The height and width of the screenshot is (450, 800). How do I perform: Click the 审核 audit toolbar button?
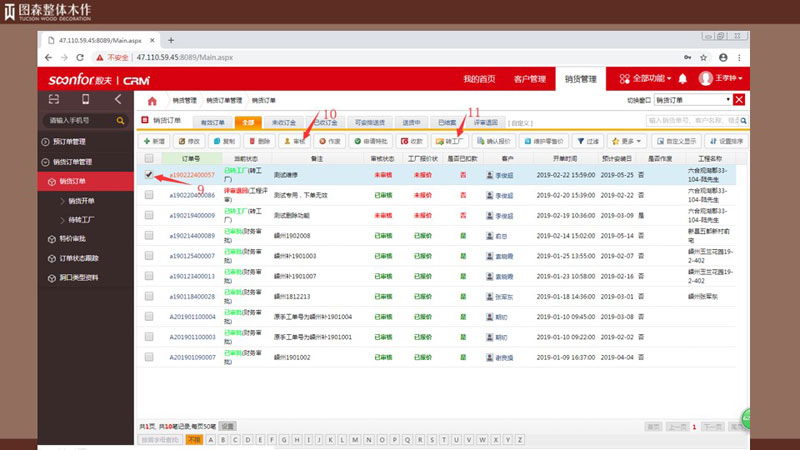(294, 141)
